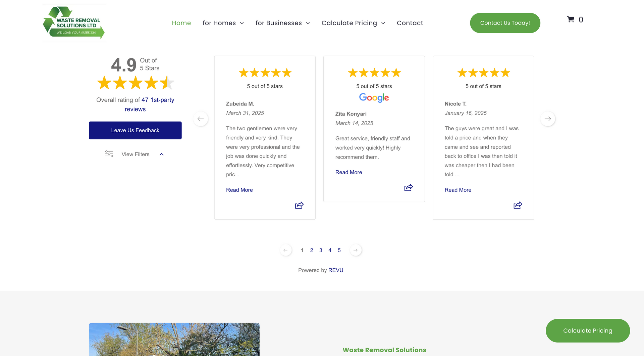Image resolution: width=644 pixels, height=356 pixels.
Task: Click the Leave Us Feedback button
Action: pos(135,130)
